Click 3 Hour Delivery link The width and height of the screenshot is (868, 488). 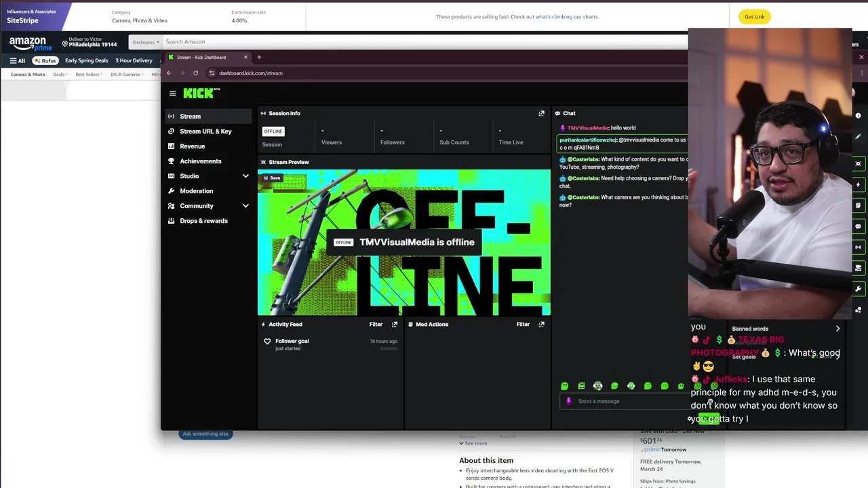pos(134,60)
